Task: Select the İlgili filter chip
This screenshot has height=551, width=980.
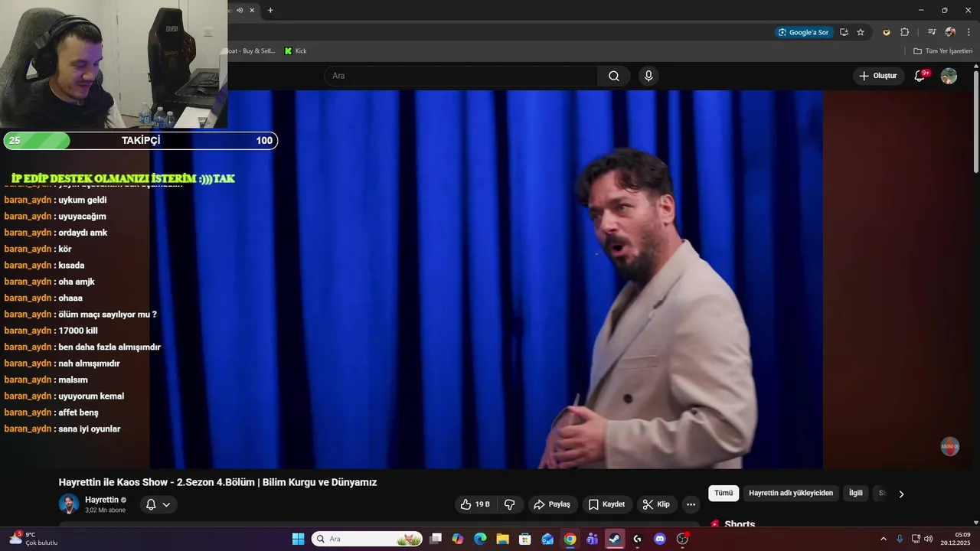Action: point(856,494)
